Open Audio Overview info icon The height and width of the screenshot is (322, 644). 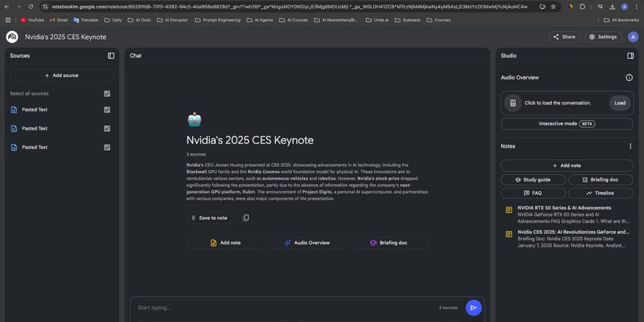[x=629, y=78]
